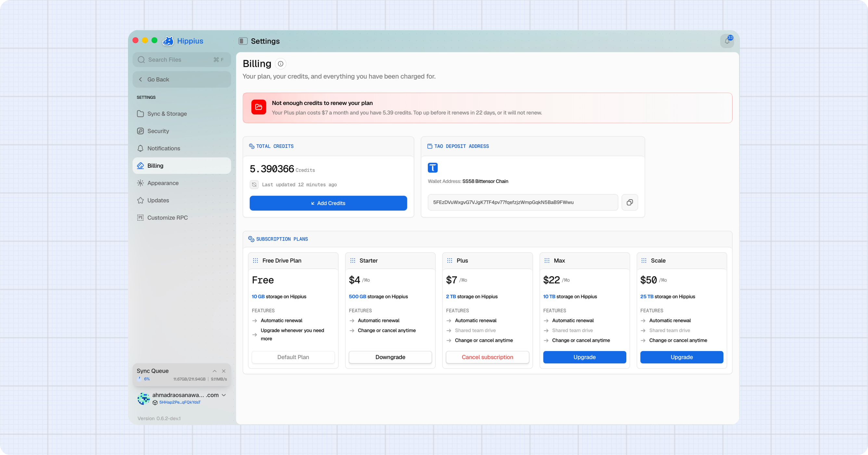Click the sync progress 6% indicator

coord(144,379)
